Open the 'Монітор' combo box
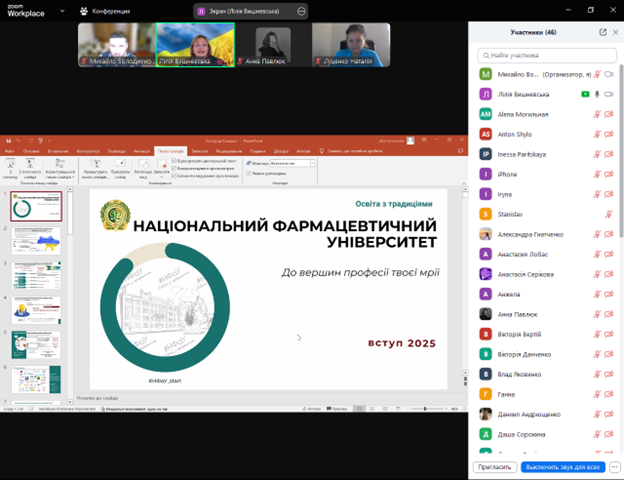 [292, 163]
